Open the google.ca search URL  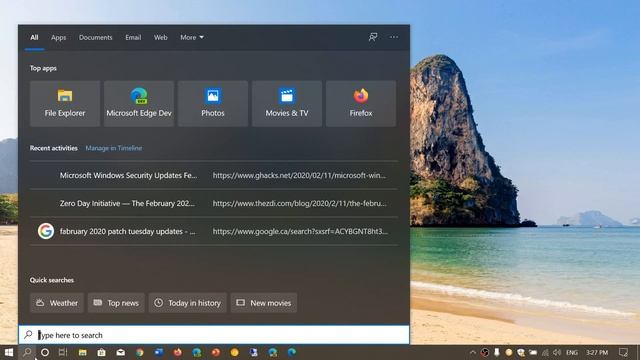click(300, 231)
